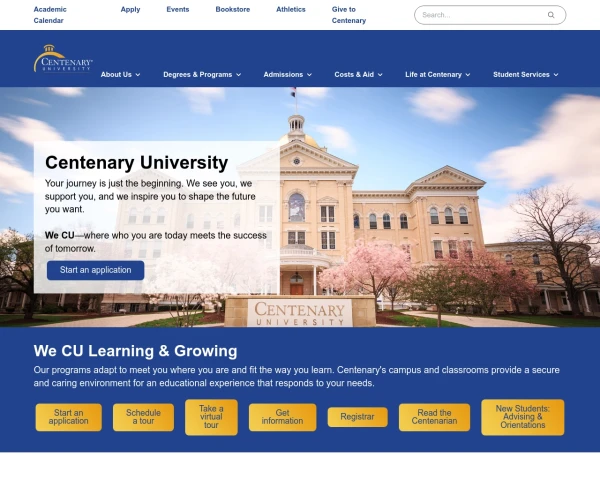
Task: Expand the Student Services chevron
Action: [556, 75]
